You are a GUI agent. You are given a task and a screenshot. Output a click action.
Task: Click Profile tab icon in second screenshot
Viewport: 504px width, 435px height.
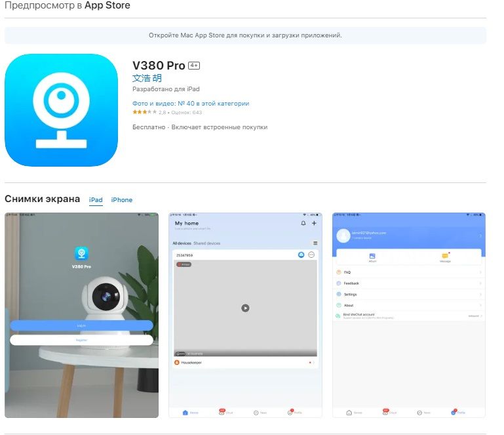[x=290, y=412]
